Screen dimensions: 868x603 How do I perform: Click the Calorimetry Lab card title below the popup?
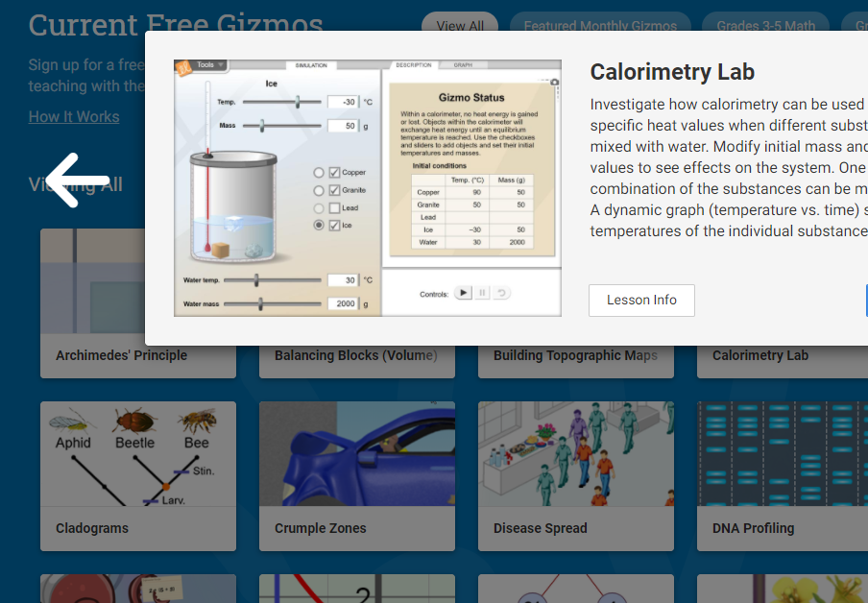pyautogui.click(x=760, y=355)
